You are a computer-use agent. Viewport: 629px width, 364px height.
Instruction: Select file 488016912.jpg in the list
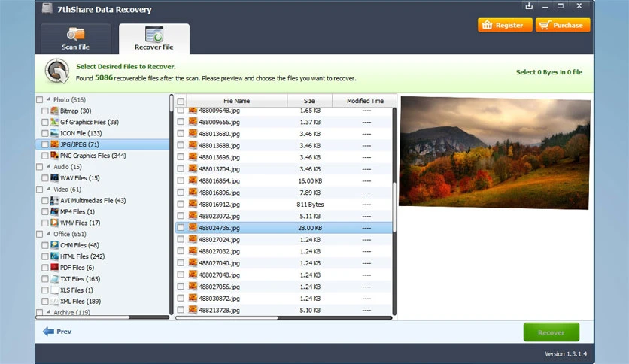(x=284, y=204)
